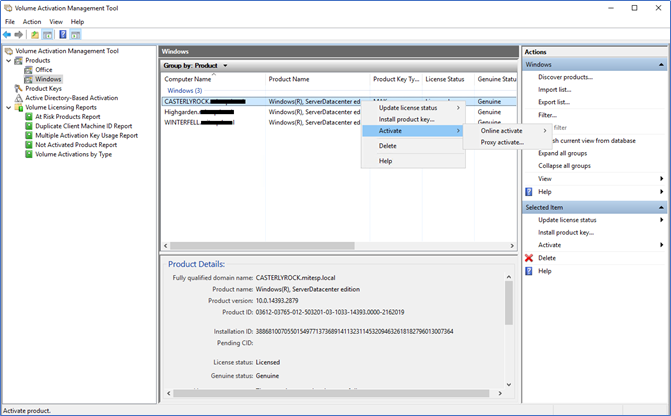This screenshot has height=416, width=671.
Task: Click Install product key in Selected Item
Action: (x=566, y=233)
